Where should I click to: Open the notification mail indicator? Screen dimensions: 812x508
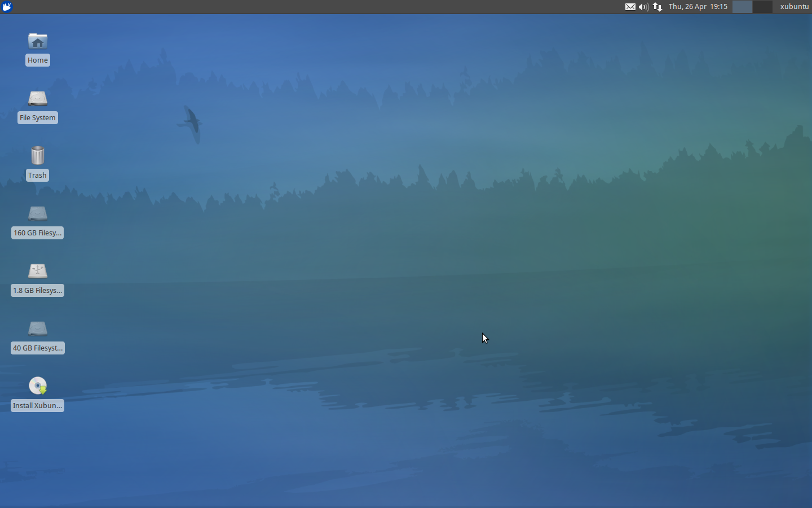point(630,7)
